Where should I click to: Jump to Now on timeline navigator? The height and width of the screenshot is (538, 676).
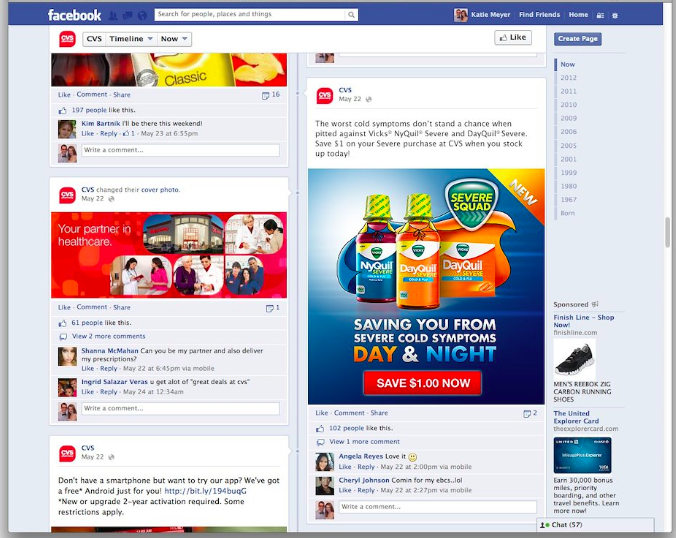567,64
